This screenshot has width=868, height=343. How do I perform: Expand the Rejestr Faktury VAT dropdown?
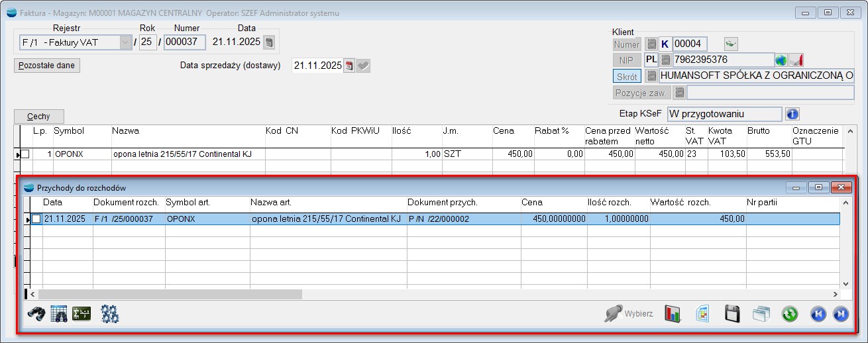point(125,42)
